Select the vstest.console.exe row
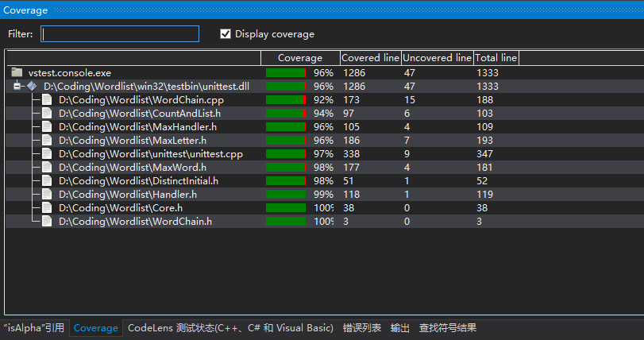Viewport: 644px width, 340px height. (x=325, y=72)
